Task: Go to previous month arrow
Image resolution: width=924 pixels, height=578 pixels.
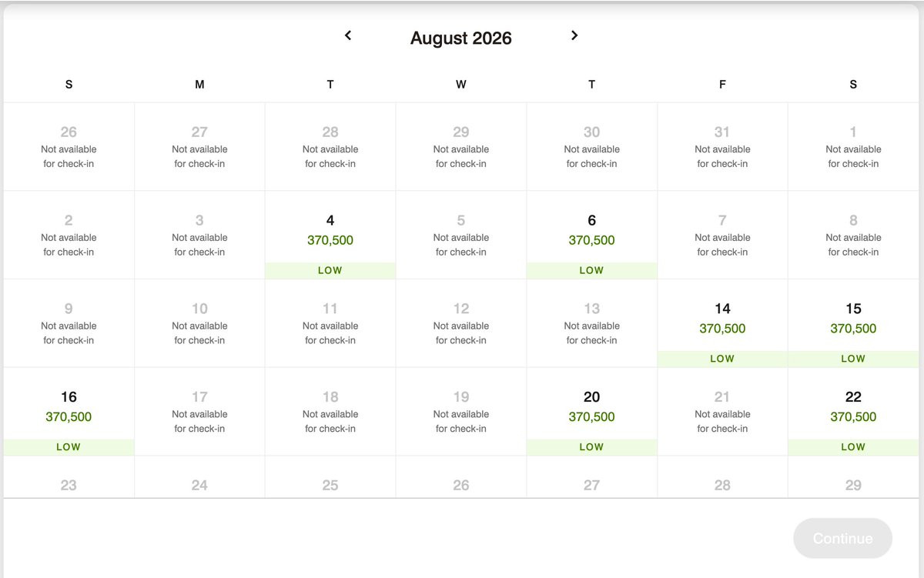Action: click(x=348, y=35)
